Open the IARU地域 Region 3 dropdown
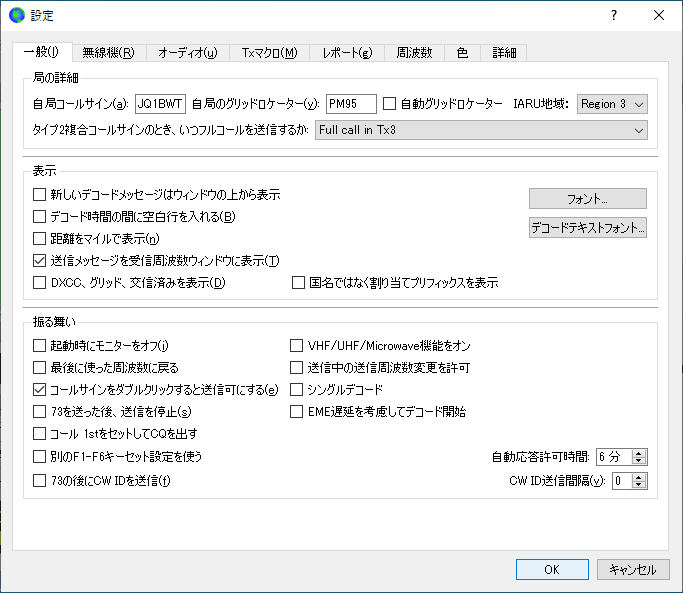The image size is (683, 593). [611, 104]
